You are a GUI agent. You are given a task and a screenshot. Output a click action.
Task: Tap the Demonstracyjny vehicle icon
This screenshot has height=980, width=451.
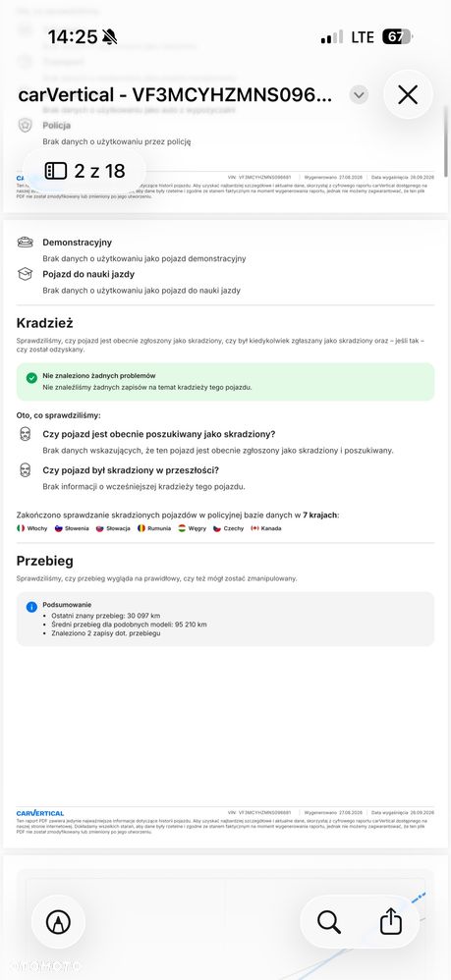(25, 243)
